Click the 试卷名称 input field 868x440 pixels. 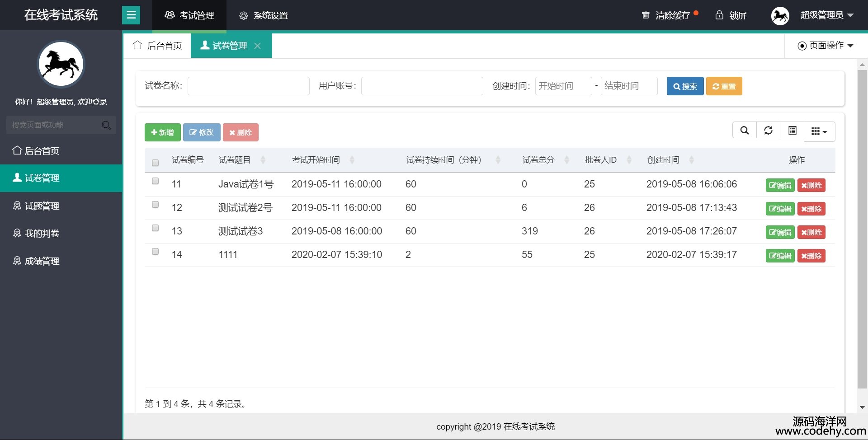249,86
